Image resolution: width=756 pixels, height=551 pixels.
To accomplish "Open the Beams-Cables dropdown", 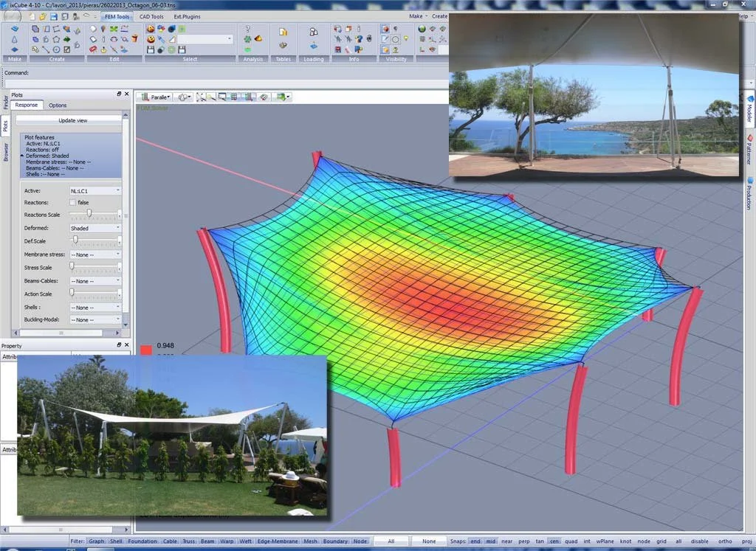I will (x=95, y=281).
